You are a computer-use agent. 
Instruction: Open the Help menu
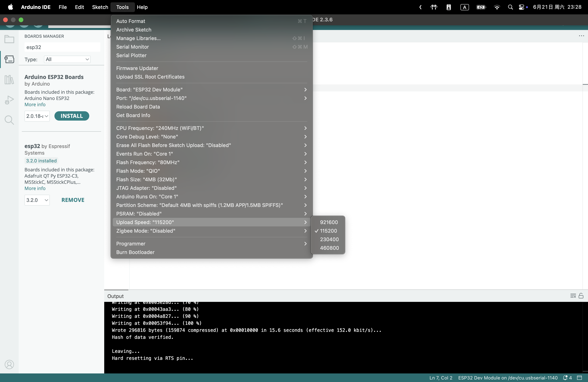click(x=142, y=7)
